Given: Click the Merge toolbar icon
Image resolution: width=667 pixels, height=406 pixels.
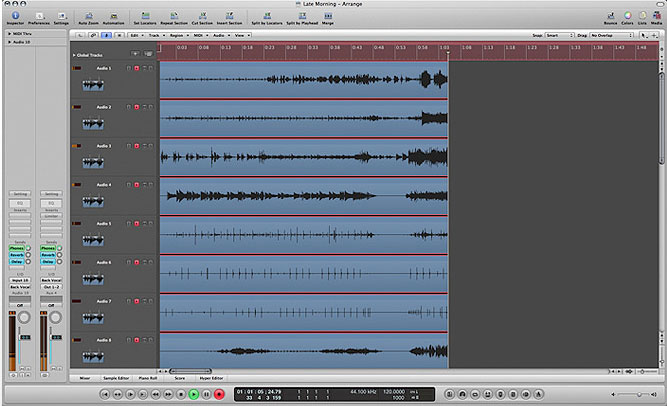Looking at the screenshot, I should click(x=327, y=16).
